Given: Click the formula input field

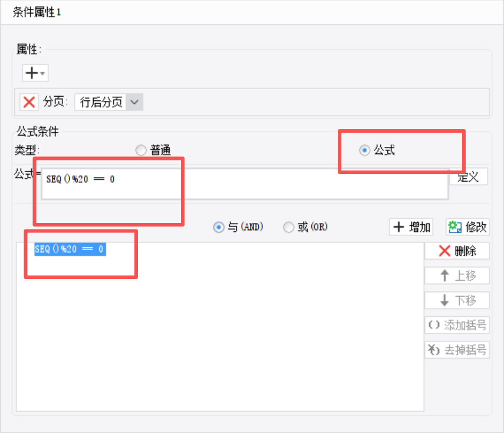Looking at the screenshot, I should coord(245,184).
